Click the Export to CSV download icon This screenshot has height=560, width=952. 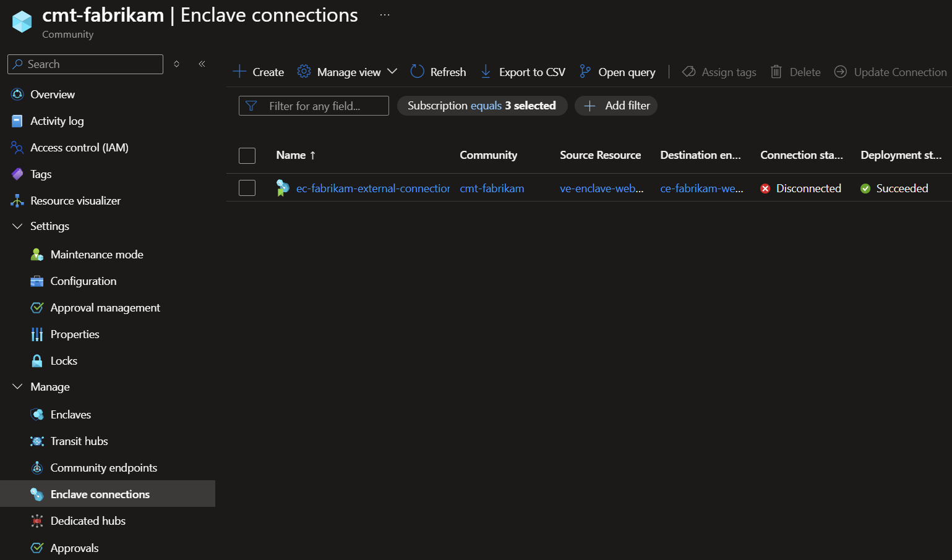point(486,72)
